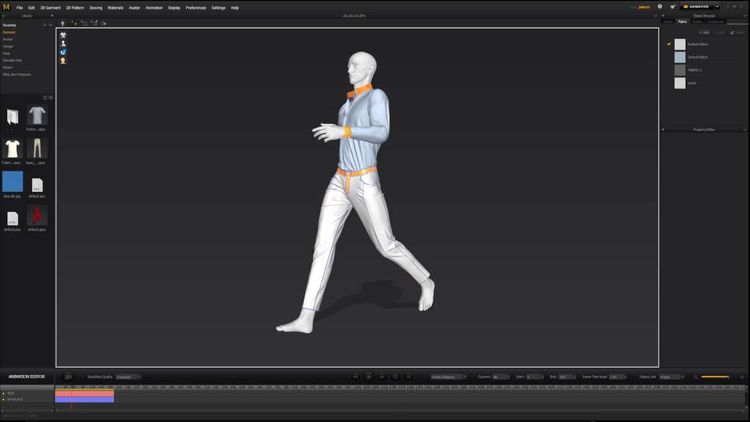Open the Display menu

[174, 8]
